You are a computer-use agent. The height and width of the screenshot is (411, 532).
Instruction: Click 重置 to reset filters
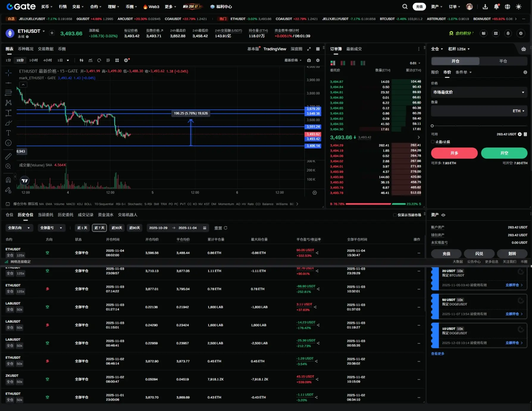tap(221, 228)
